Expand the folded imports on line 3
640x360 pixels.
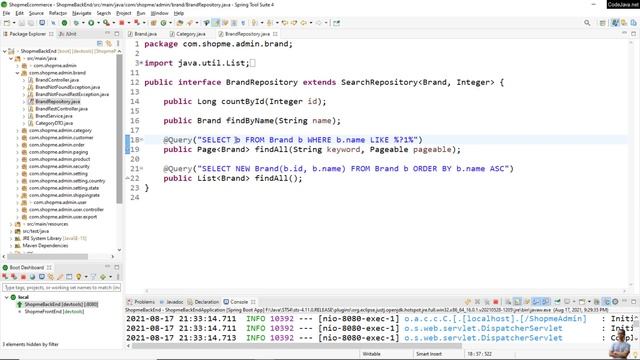(141, 63)
